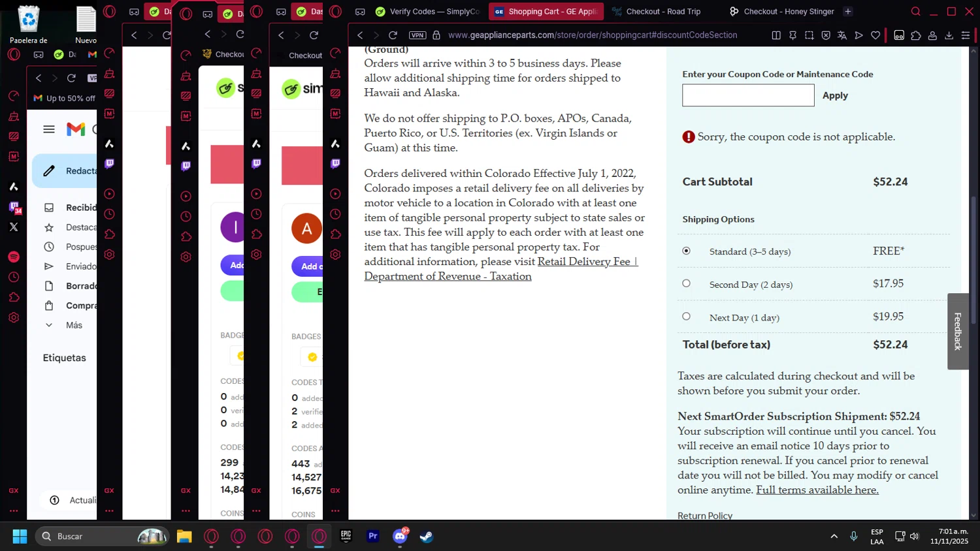The height and width of the screenshot is (551, 980).
Task: Go back in the Shopping Cart window
Action: pyautogui.click(x=360, y=35)
